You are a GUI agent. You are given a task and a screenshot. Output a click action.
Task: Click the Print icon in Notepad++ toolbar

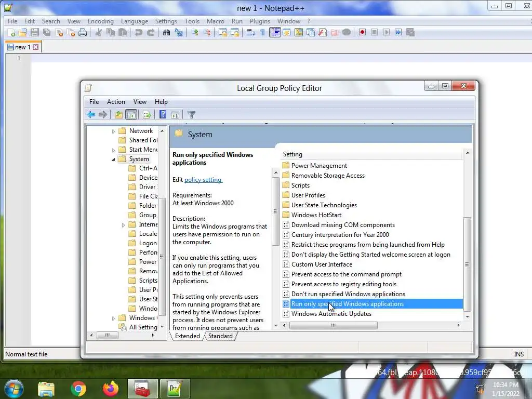pos(83,33)
